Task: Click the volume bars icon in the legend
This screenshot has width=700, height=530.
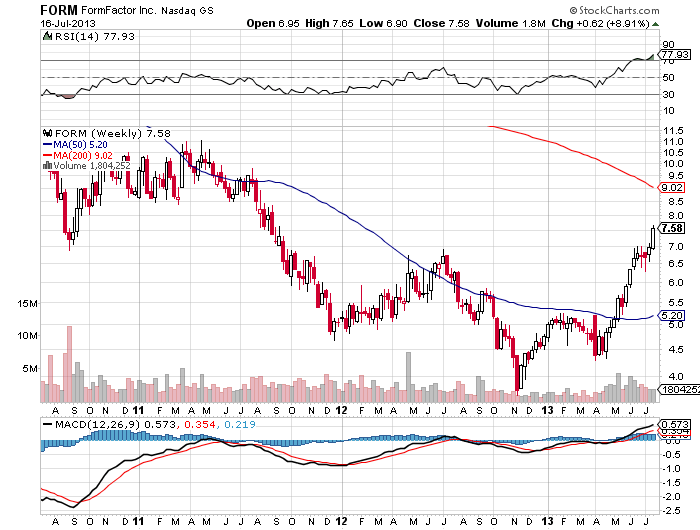Action: pos(47,166)
